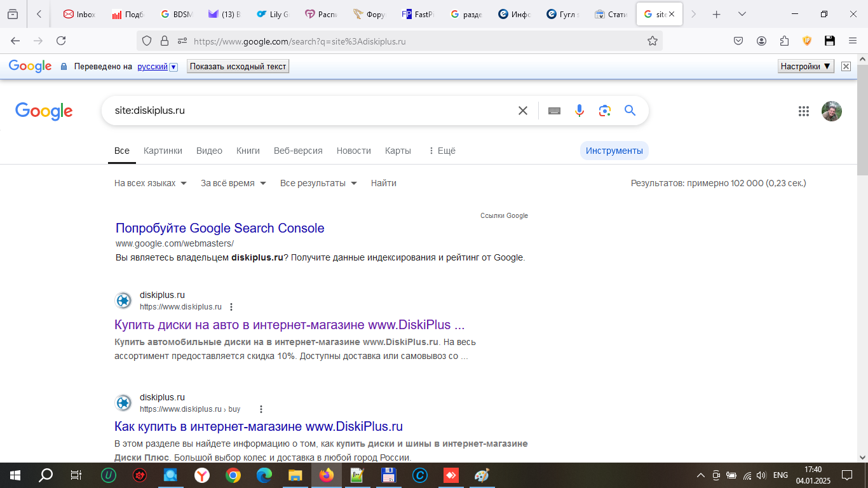Viewport: 868px width, 488px height.
Task: Open Купить диски на авто result link
Action: [289, 325]
